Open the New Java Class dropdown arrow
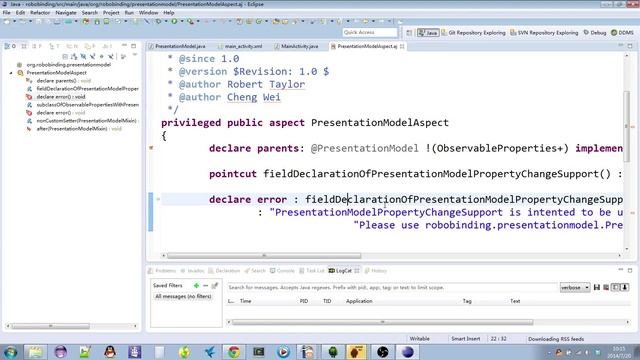The height and width of the screenshot is (360, 640). coord(266,21)
